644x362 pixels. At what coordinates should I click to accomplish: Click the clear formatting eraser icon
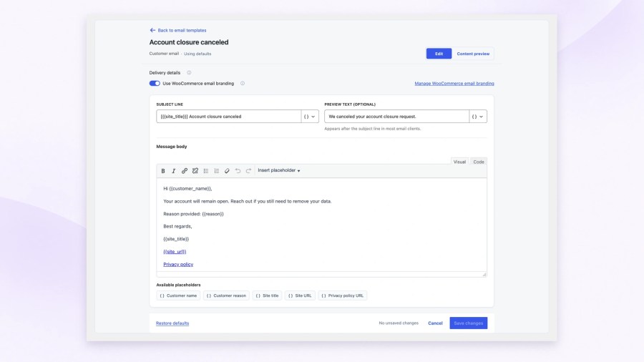coord(227,171)
